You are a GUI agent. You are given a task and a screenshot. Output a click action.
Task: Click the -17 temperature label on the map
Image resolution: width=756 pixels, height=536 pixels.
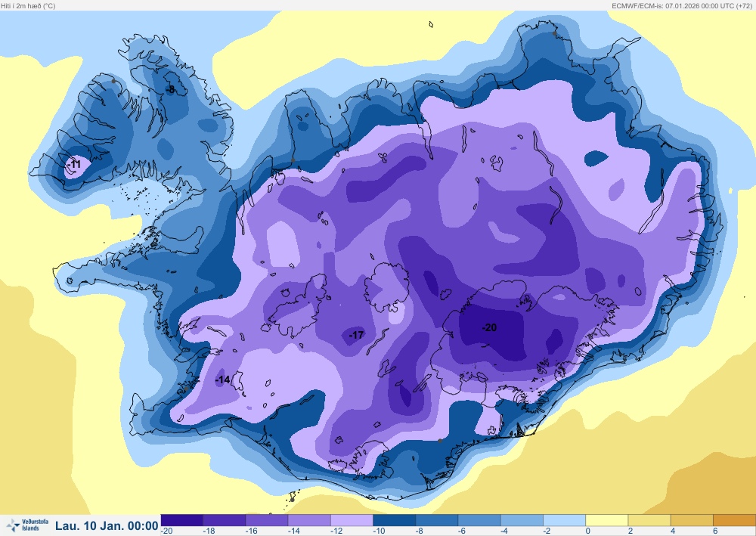356,334
